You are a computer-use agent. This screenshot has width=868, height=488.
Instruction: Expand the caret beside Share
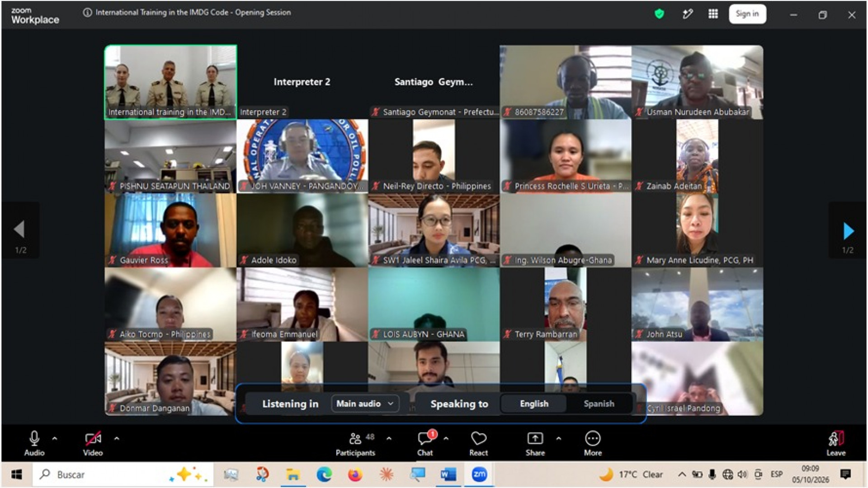click(559, 438)
